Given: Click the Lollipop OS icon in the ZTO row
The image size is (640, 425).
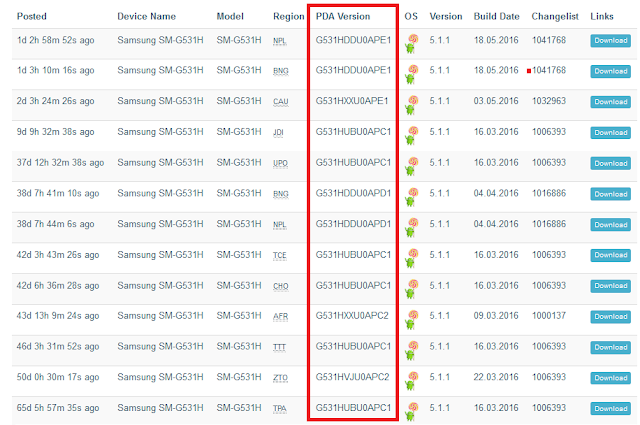Looking at the screenshot, I should point(412,381).
